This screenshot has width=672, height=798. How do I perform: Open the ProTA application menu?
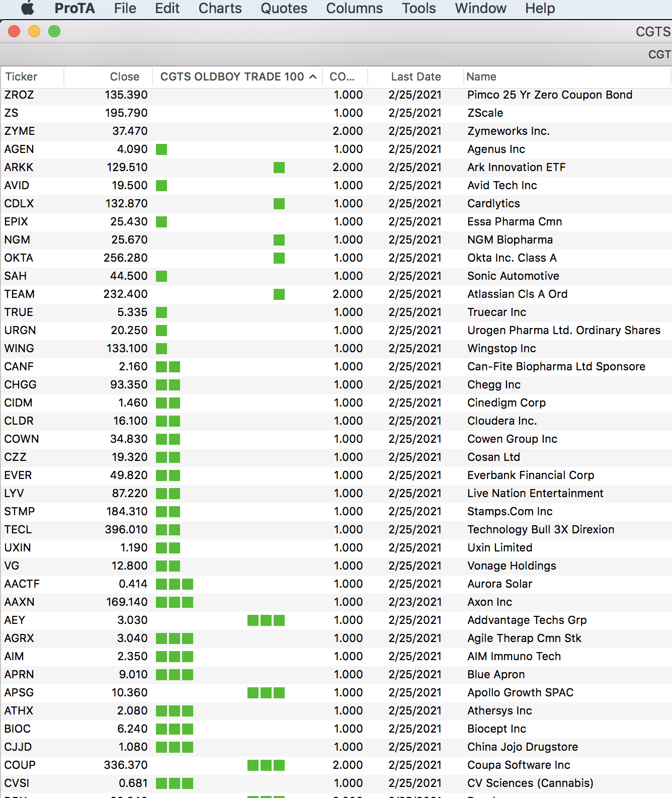[74, 8]
